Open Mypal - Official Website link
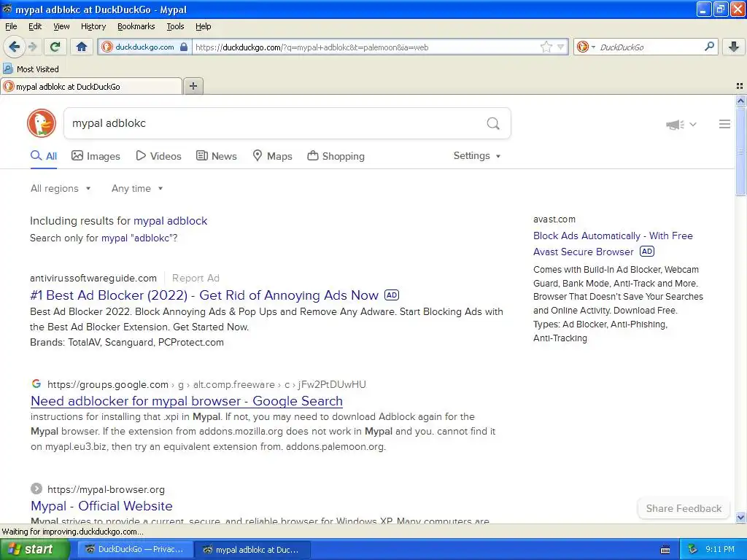 pyautogui.click(x=101, y=506)
